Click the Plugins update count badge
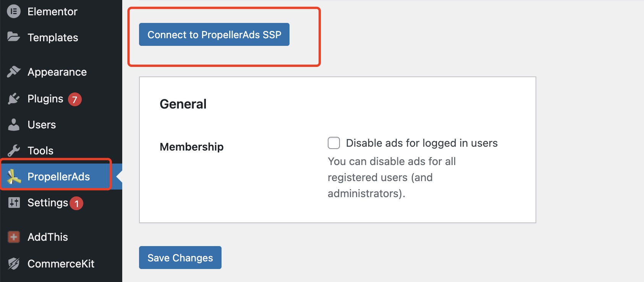The image size is (644, 282). tap(75, 100)
